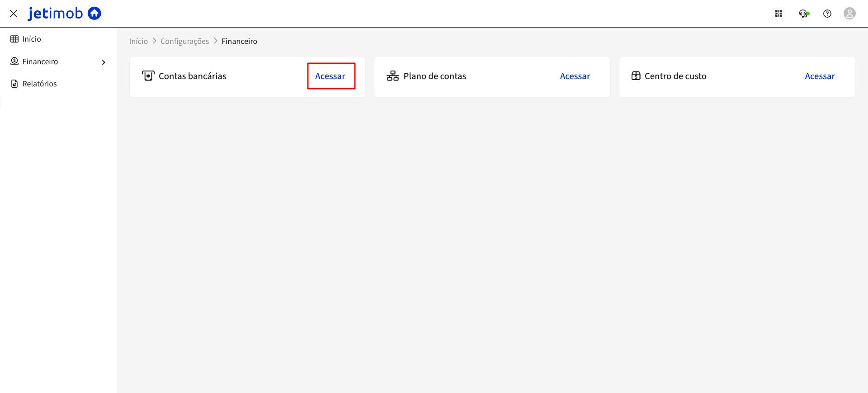This screenshot has width=868, height=393.
Task: Select Financeiro in the sidebar
Action: 40,62
